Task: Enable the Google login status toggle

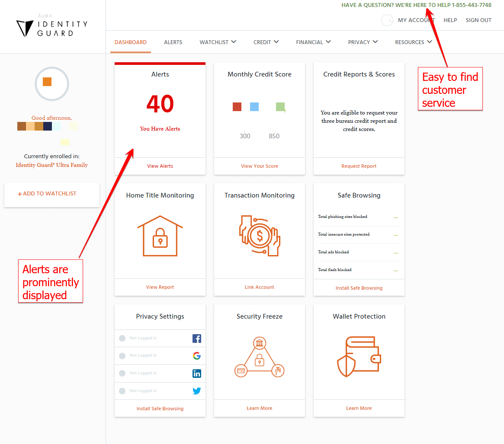Action: click(x=122, y=355)
